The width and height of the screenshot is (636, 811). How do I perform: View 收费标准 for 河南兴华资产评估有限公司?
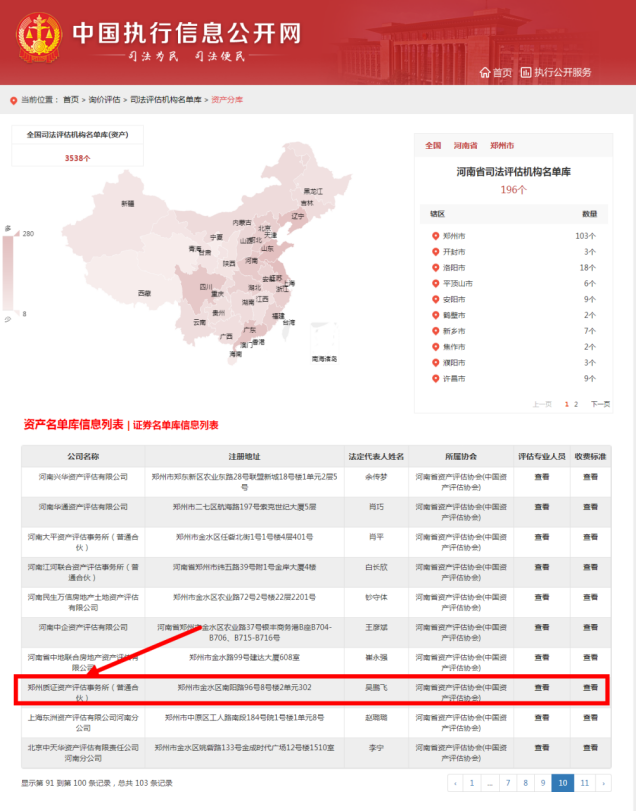590,477
